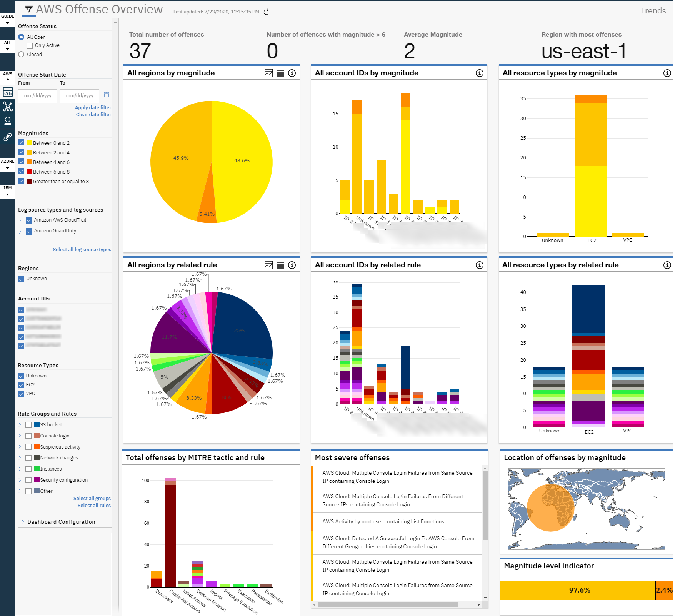Expand the Network changes rule group
The height and width of the screenshot is (616, 675).
point(20,458)
